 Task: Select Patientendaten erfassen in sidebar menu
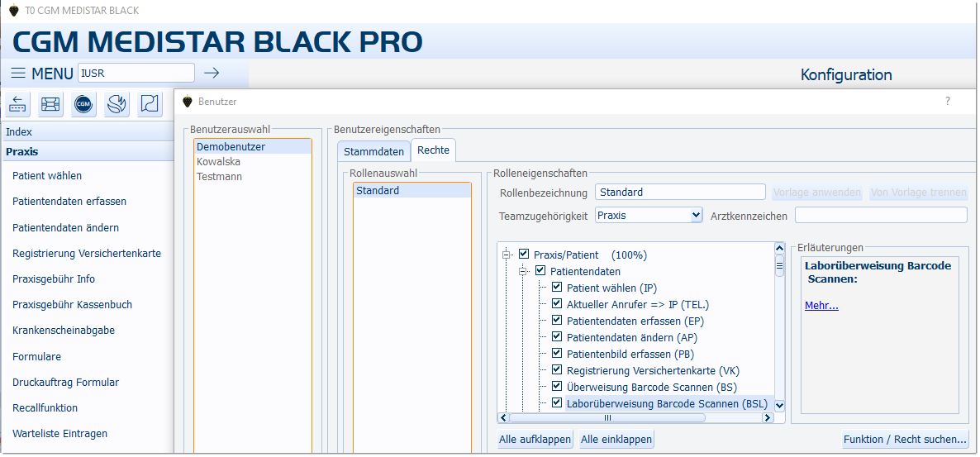69,202
